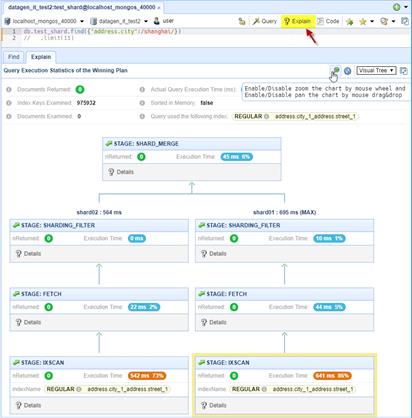Toggle chart zoom and pan icon
This screenshot has height=418, width=412.
click(x=335, y=71)
